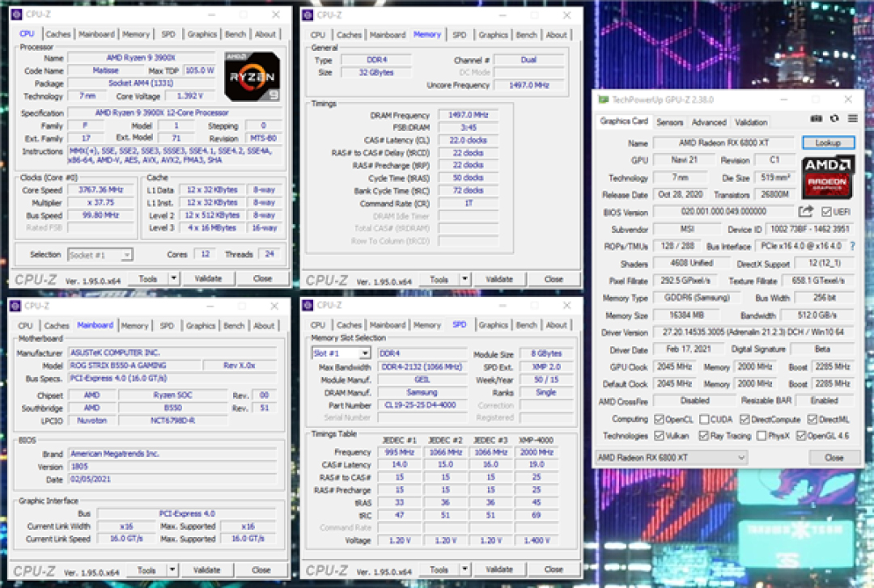Screen dimensions: 874x588
Task: Toggle the DirectML checkbox
Action: (812, 419)
